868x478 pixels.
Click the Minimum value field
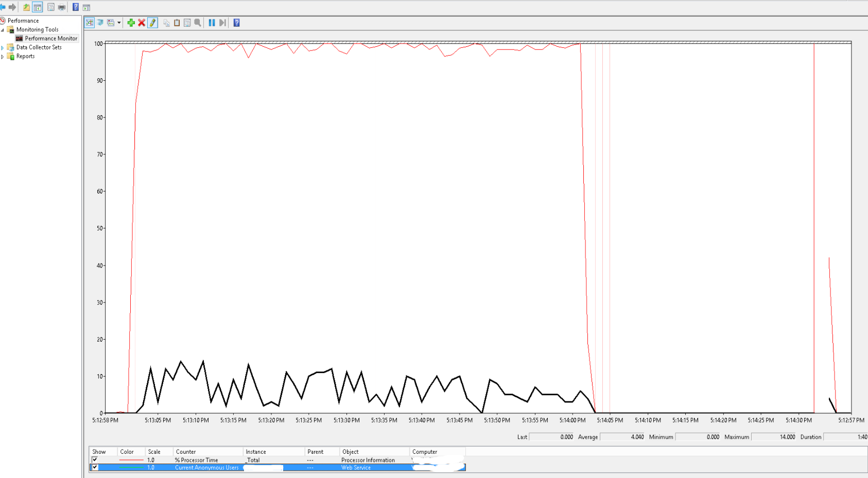point(698,437)
